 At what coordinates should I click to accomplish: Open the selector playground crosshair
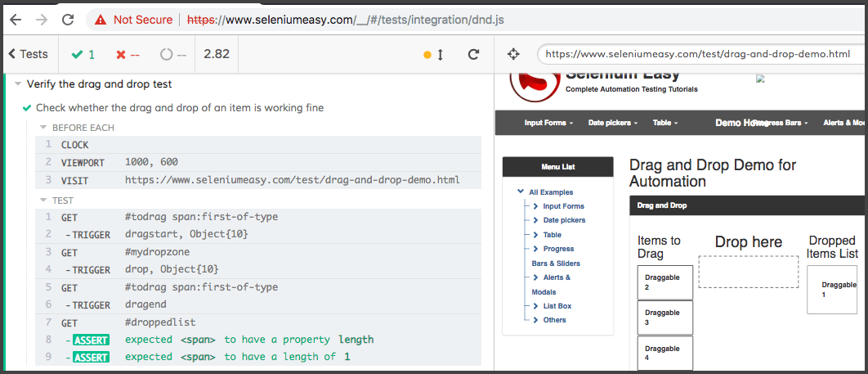click(513, 54)
